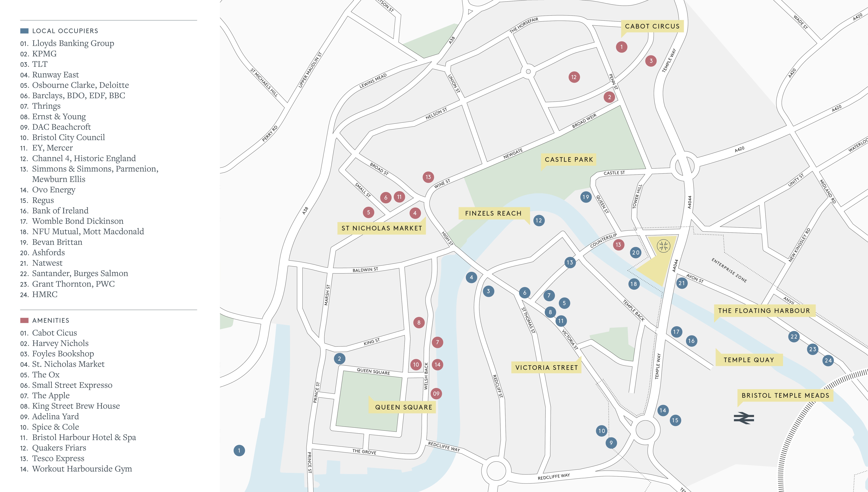Click 'Santander, Burges Salmon' entry
868x492 pixels.
tap(80, 274)
